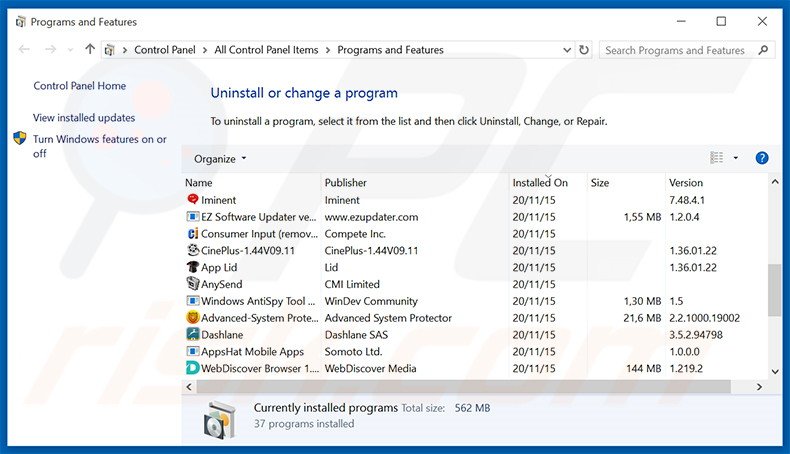The height and width of the screenshot is (454, 790).
Task: Click the '3.5.2.94798' version cell
Action: pyautogui.click(x=696, y=335)
